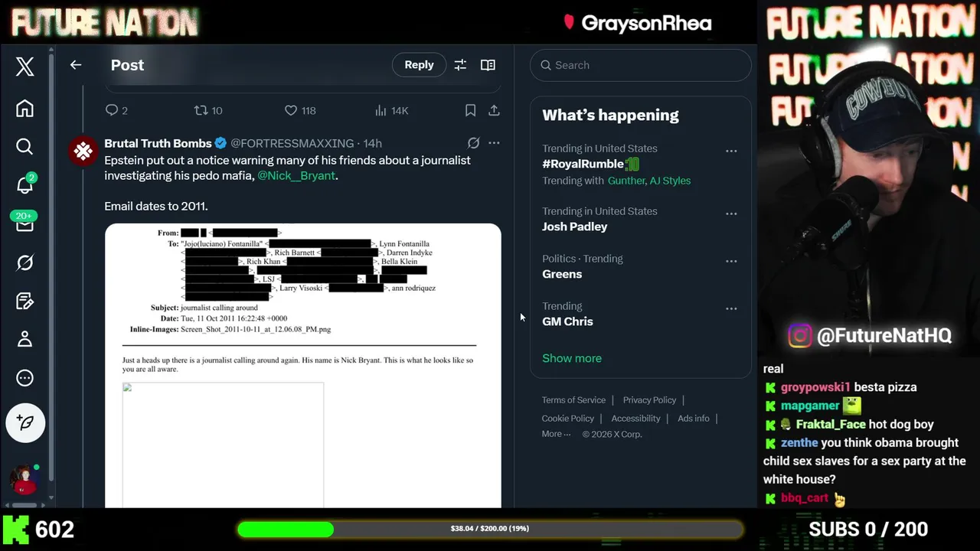
Task: Click the Search input field
Action: click(641, 65)
